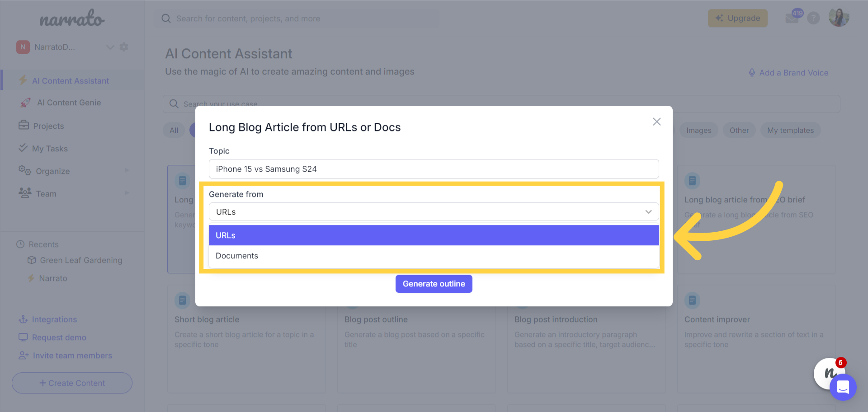This screenshot has width=868, height=412.
Task: Focus the top search bar
Action: coord(297,19)
